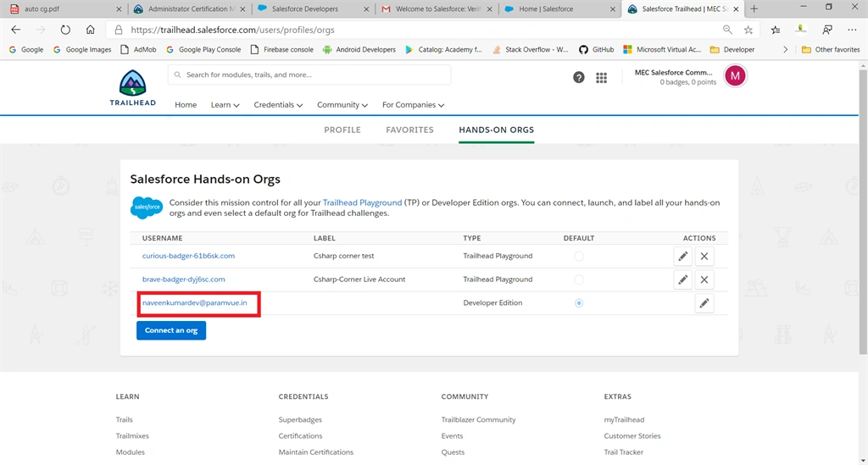The height and width of the screenshot is (465, 868).
Task: Open Customer Stories footer link
Action: pos(632,435)
